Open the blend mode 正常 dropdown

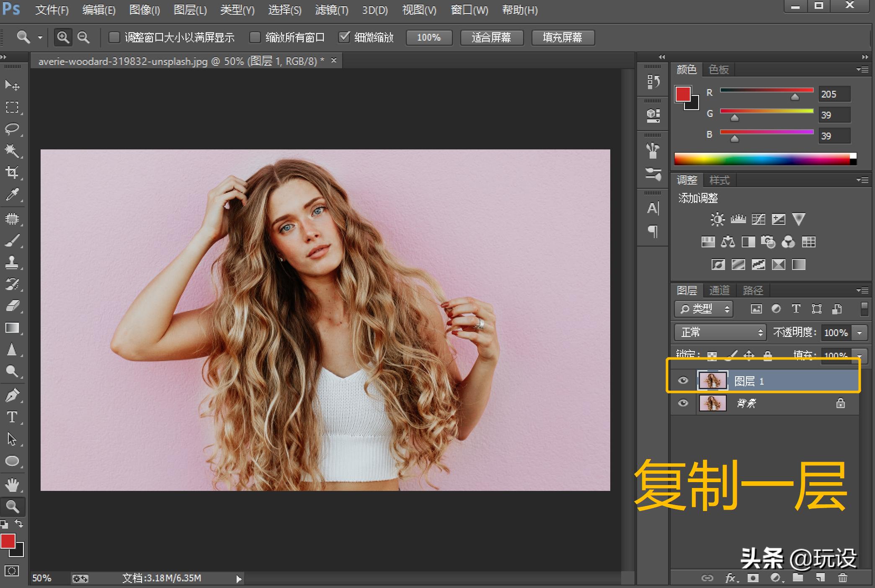click(720, 333)
